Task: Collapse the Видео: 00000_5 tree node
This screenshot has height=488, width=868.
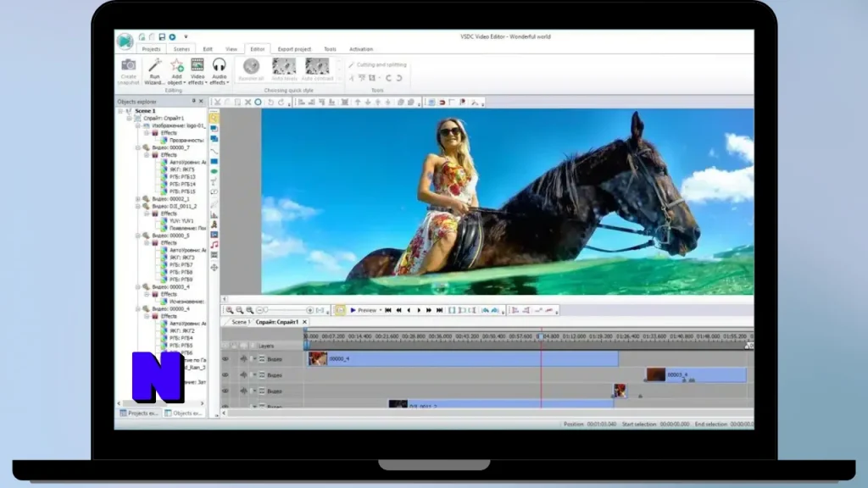Action: 138,236
